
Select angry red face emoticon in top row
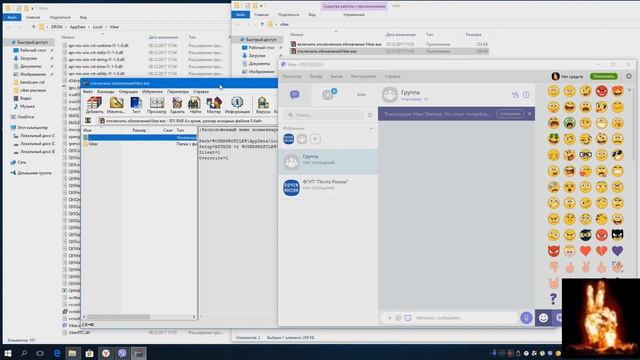click(x=601, y=91)
